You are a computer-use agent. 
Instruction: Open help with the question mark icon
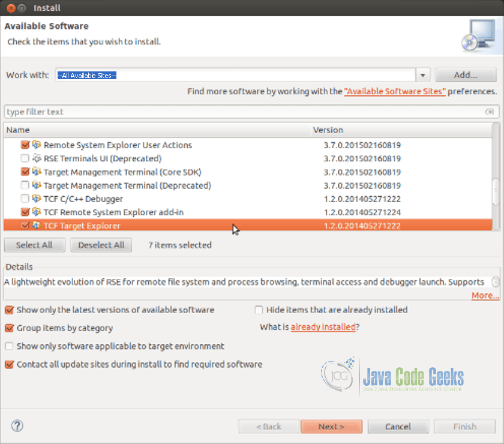tap(17, 426)
